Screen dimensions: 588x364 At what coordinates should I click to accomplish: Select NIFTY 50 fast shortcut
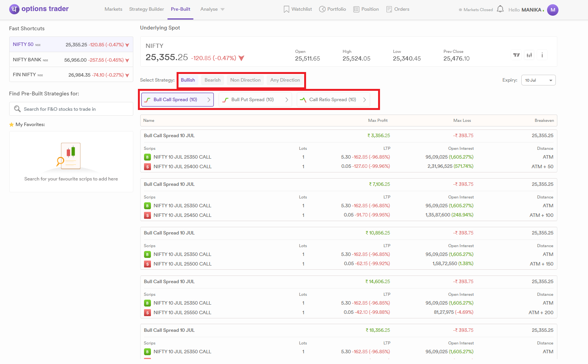71,44
